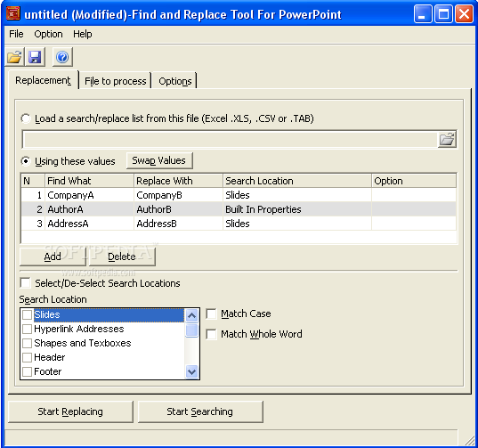The width and height of the screenshot is (478, 448).
Task: Click the Built In Properties cell
Action: [297, 209]
